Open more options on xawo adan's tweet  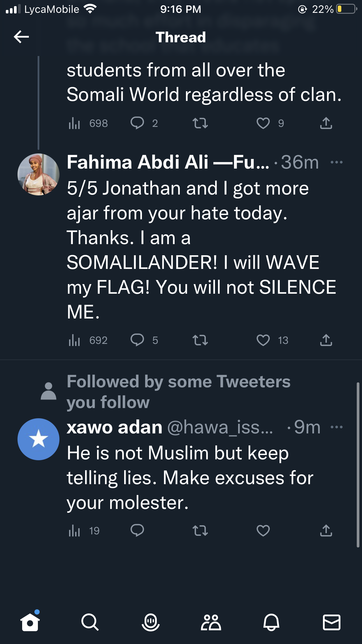(337, 427)
